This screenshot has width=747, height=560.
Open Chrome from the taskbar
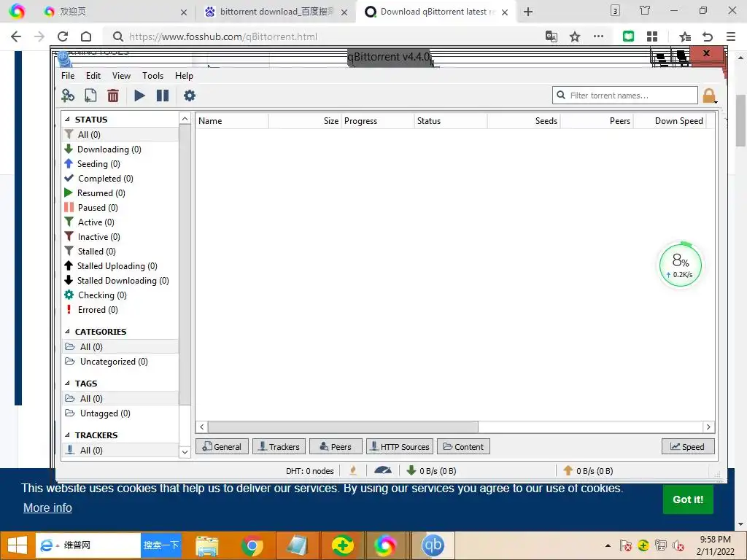tap(252, 545)
